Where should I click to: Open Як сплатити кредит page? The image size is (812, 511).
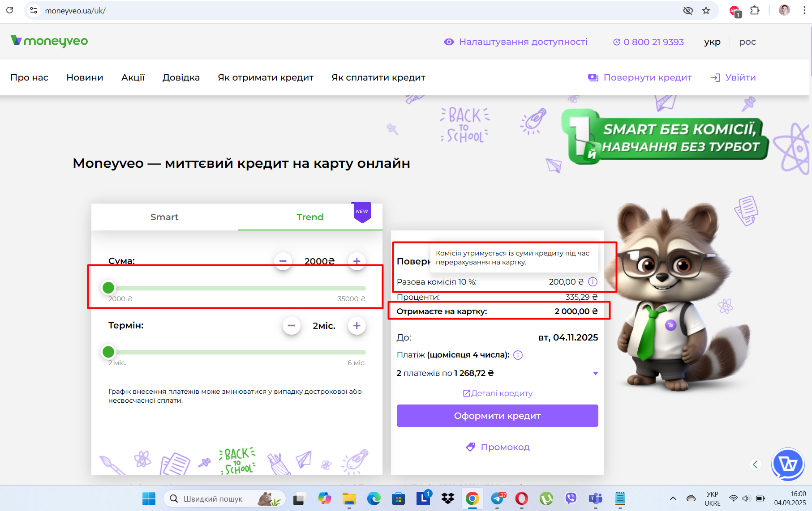click(378, 77)
